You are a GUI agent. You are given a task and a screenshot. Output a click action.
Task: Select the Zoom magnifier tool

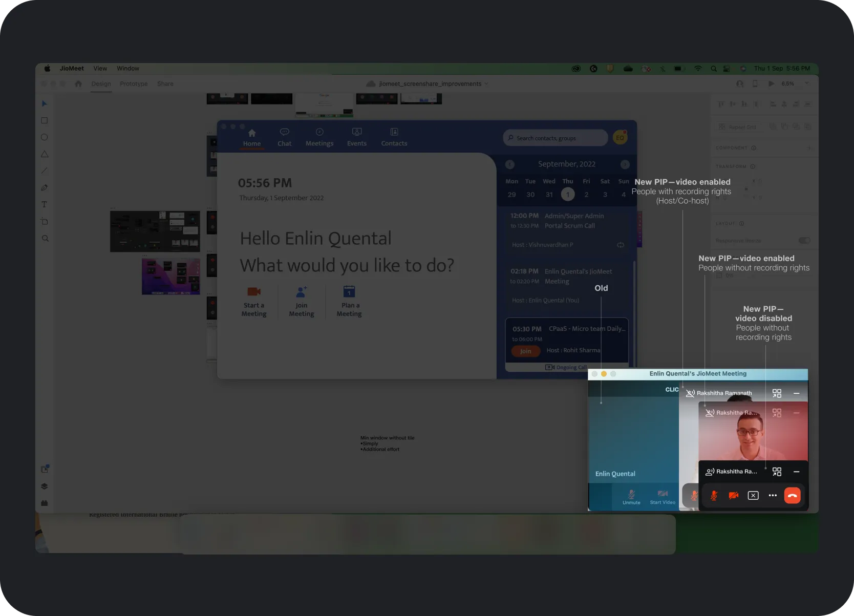tap(45, 238)
